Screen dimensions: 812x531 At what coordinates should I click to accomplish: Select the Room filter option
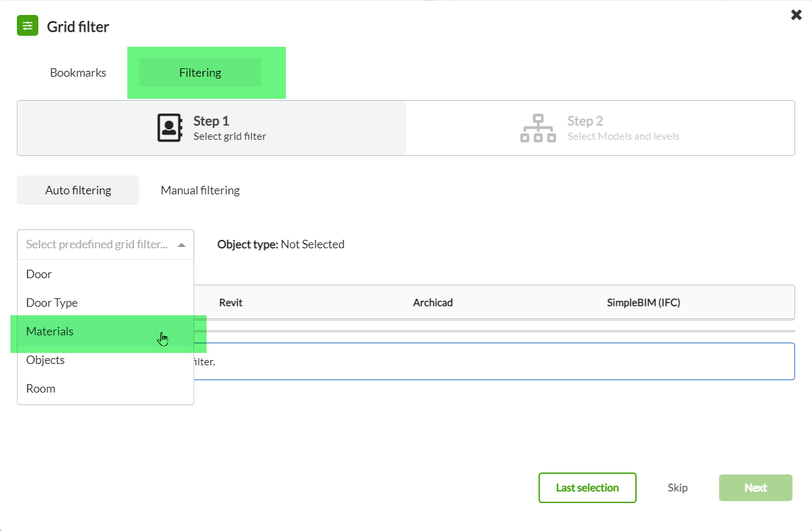tap(41, 388)
